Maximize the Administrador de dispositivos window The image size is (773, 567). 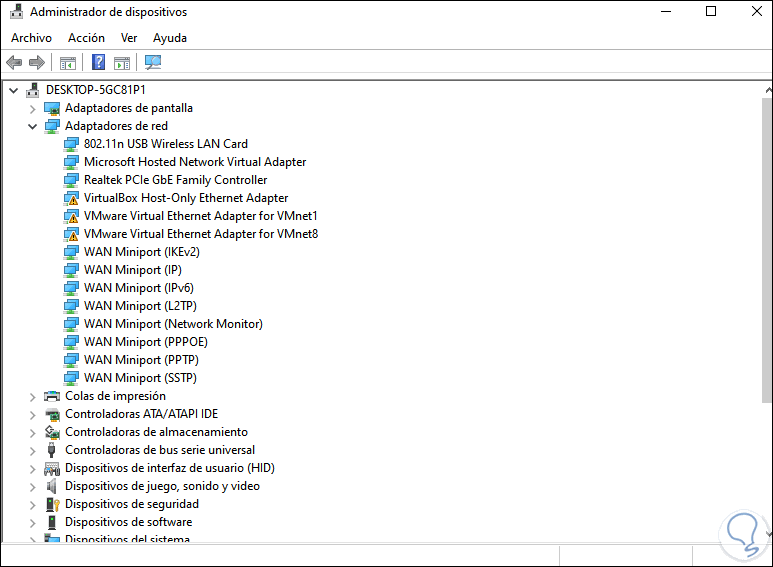point(711,11)
